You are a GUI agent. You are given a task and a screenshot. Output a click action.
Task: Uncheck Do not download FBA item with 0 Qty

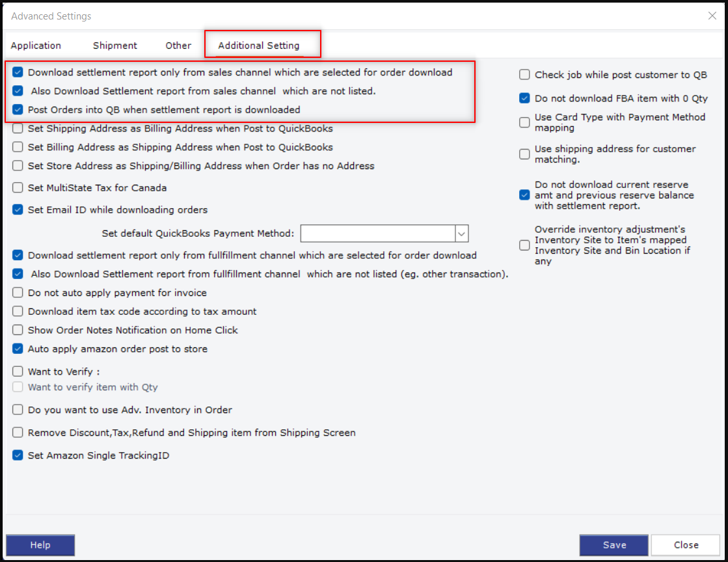(524, 99)
